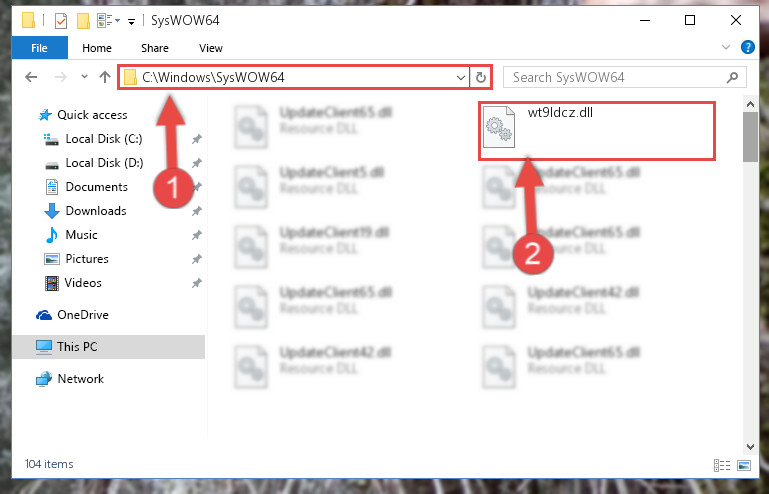Open the Help question mark icon
This screenshot has height=494, width=769.
pyautogui.click(x=747, y=47)
